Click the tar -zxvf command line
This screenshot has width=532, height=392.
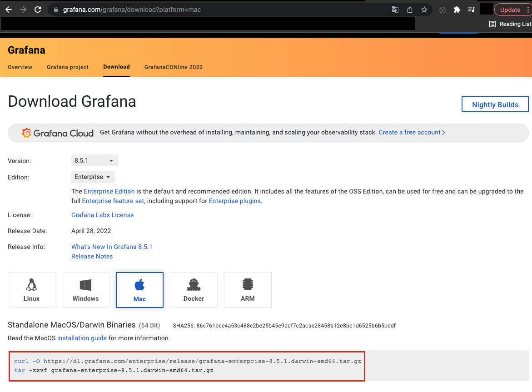pyautogui.click(x=114, y=370)
